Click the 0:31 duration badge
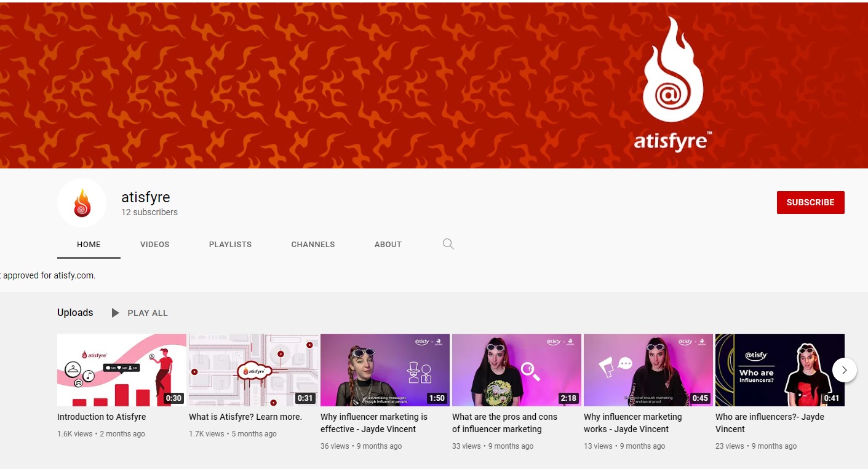 click(x=306, y=398)
